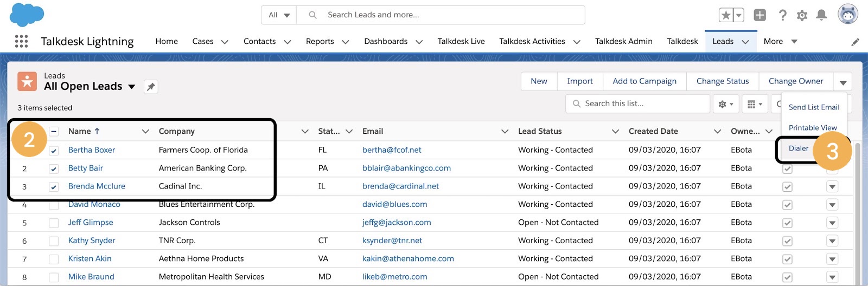Click the Change Owner button

(796, 81)
